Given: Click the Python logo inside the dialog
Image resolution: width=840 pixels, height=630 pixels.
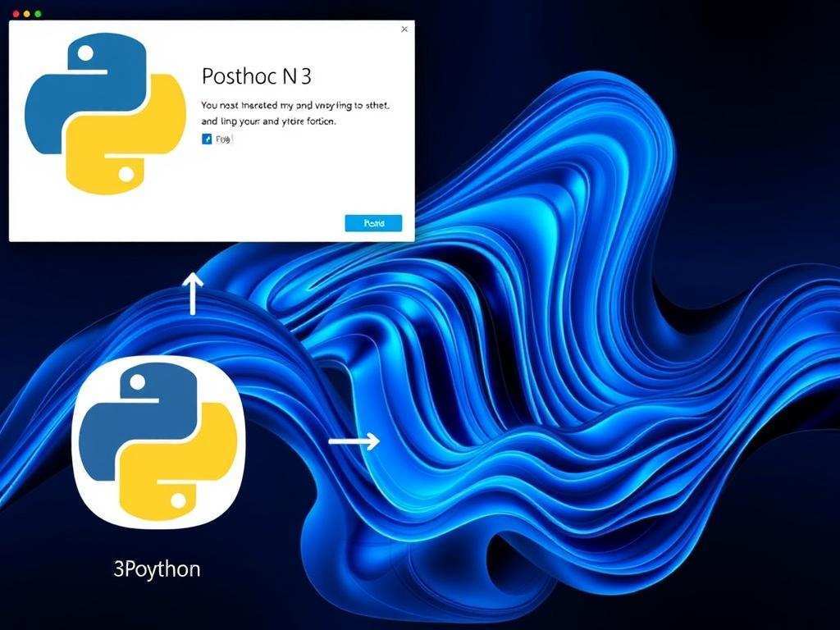Looking at the screenshot, I should (x=105, y=113).
